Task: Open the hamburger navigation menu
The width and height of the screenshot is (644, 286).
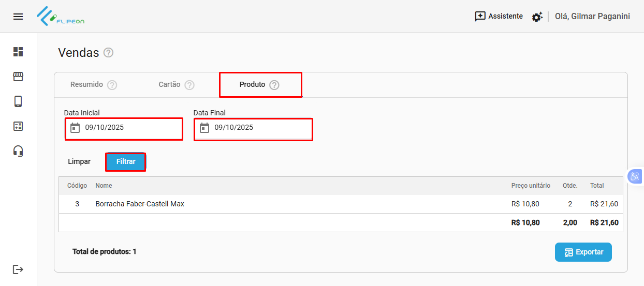Action: pos(18,17)
